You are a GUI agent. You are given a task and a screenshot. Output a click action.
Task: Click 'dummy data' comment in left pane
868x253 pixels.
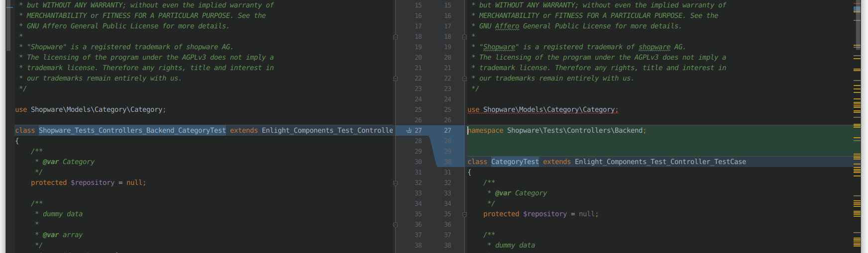[63, 214]
